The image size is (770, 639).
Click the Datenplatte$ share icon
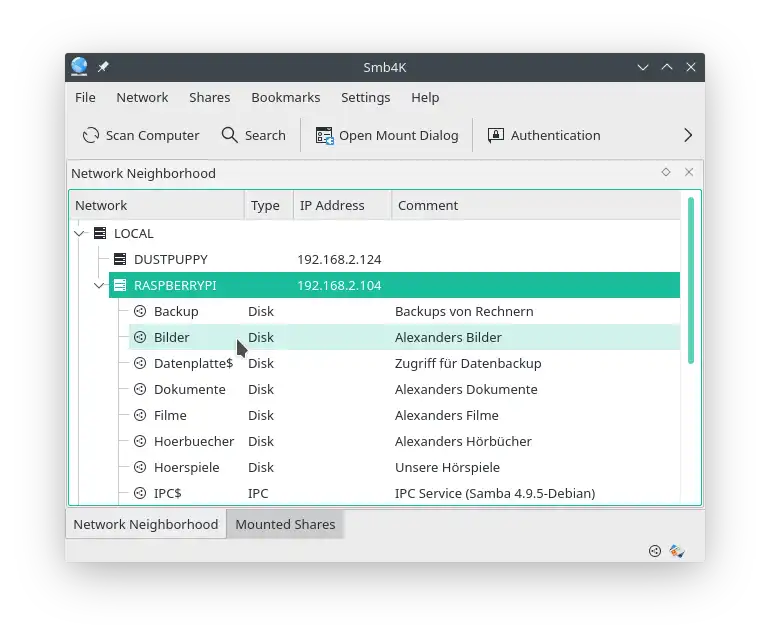[140, 363]
